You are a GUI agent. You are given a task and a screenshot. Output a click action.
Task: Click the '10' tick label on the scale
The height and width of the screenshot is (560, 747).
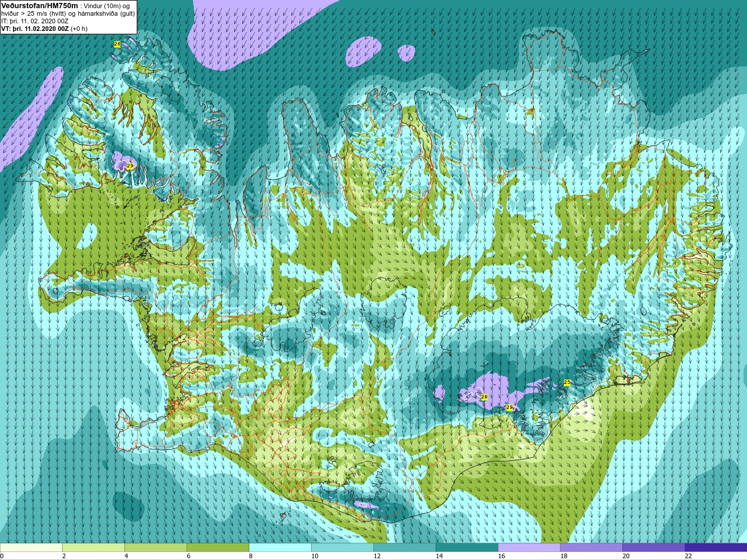pos(315,556)
